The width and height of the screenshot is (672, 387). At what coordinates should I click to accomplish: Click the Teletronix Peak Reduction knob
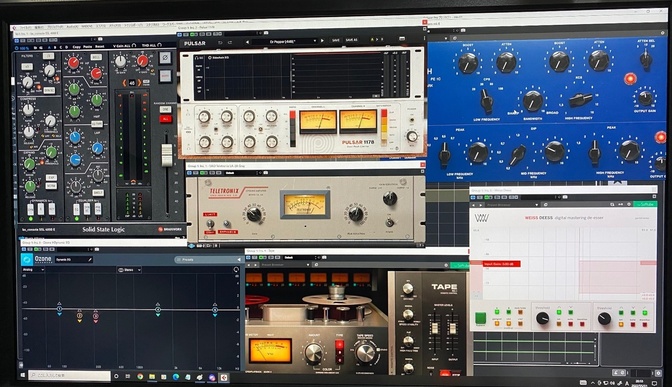pos(356,213)
